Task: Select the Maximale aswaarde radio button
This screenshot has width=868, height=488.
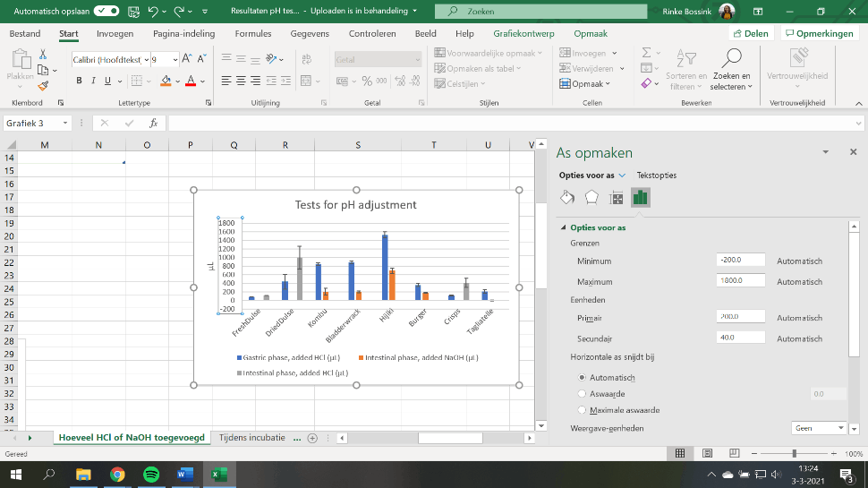Action: coord(583,409)
